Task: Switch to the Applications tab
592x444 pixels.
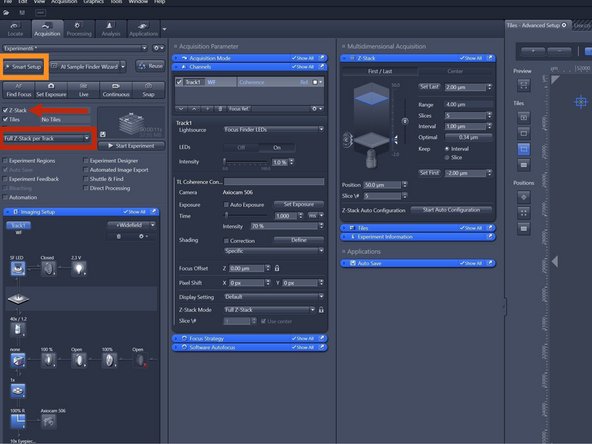Action: (x=143, y=29)
